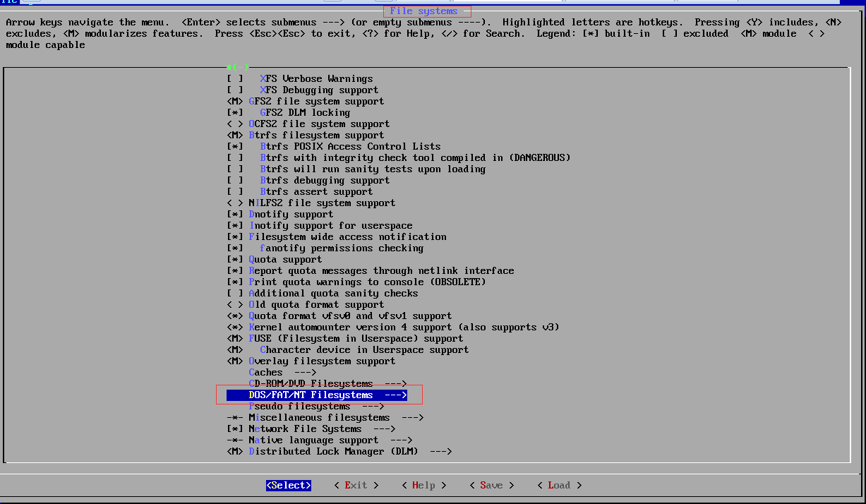Select FUSE (Filesystem in Userspace) support
The image size is (866, 504).
click(345, 338)
